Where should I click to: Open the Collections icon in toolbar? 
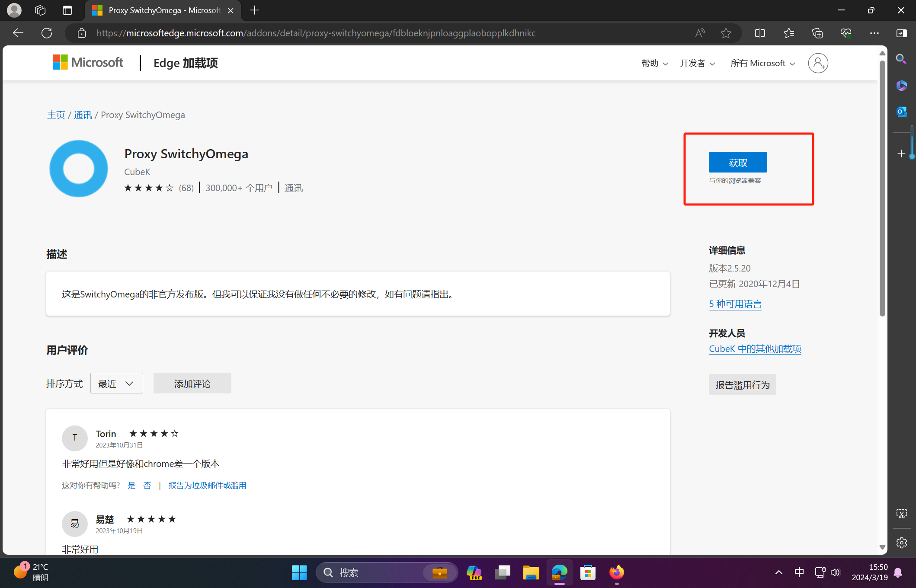[x=817, y=33]
